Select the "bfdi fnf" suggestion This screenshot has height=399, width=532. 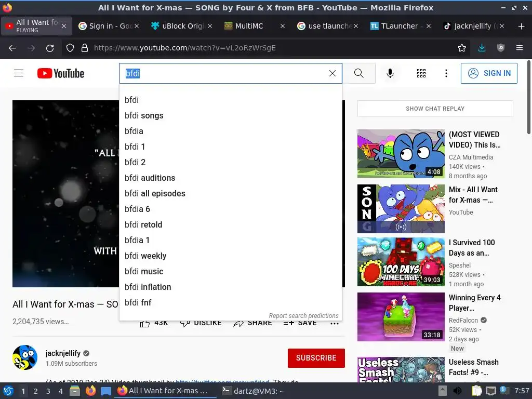coord(231,303)
